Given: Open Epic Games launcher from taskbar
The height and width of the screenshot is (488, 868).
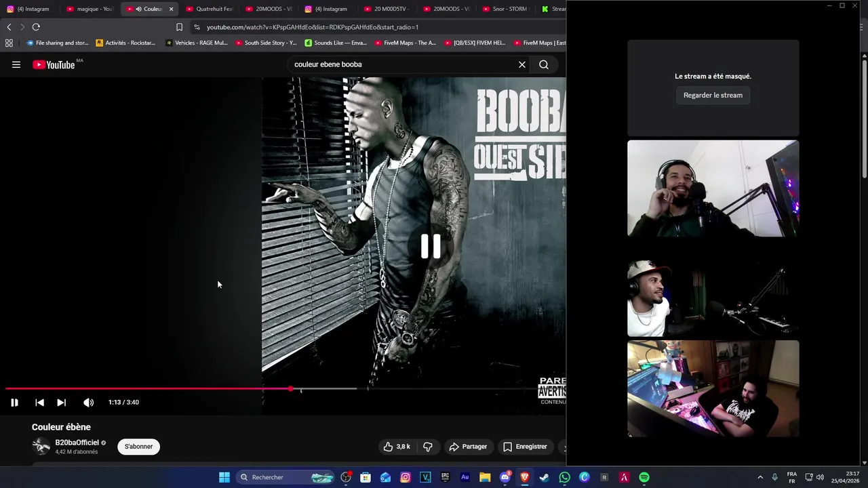Looking at the screenshot, I should [445, 477].
